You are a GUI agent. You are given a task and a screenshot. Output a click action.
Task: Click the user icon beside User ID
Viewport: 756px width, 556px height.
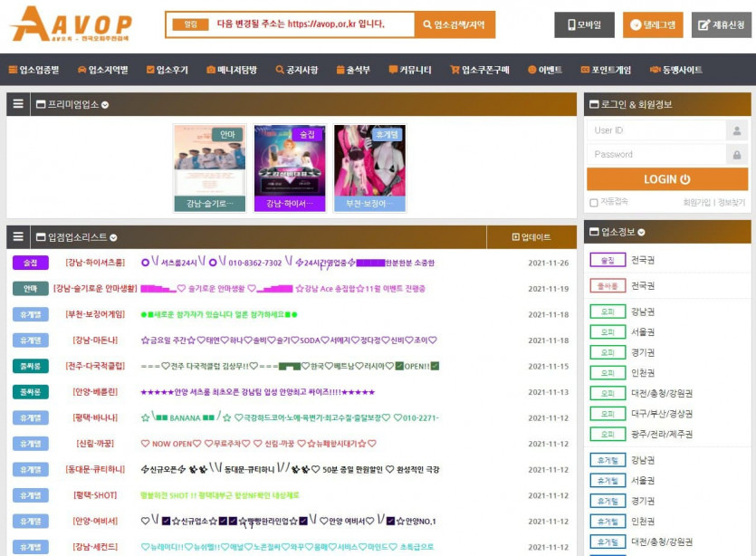(736, 130)
